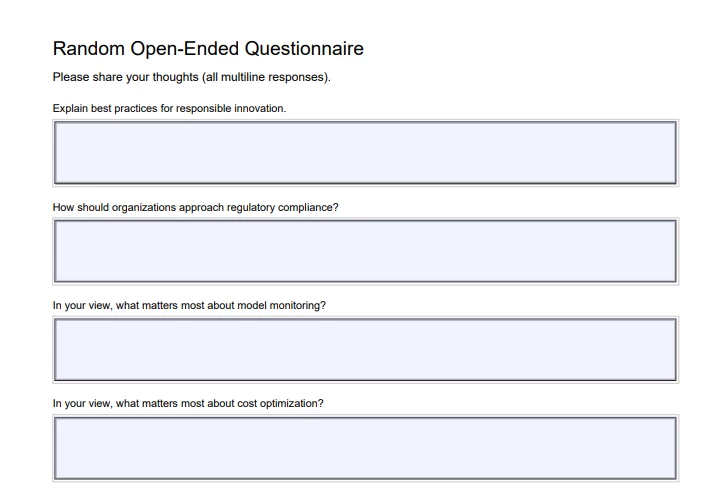Click the responsible innovation answer box

point(365,153)
